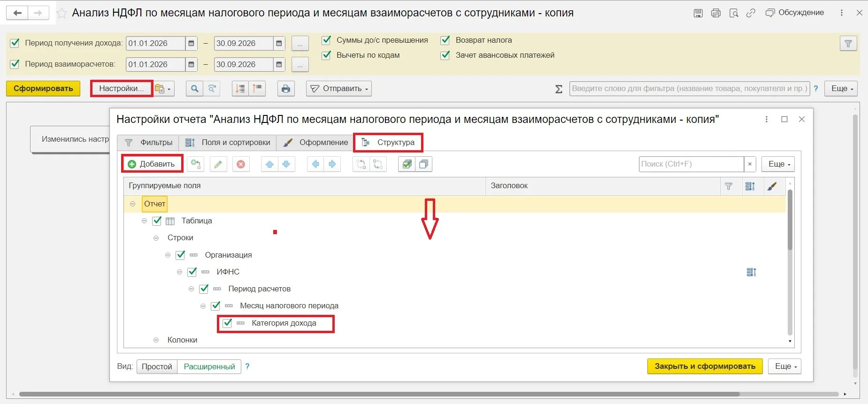Click the Сформировать button
This screenshot has height=404, width=868.
(x=43, y=88)
